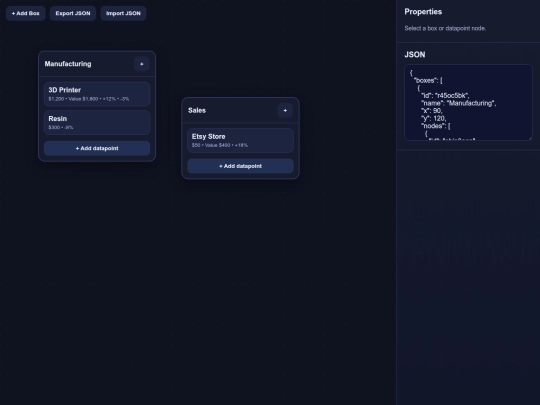Select the Resin datapoint node
This screenshot has height=405, width=540.
click(97, 123)
